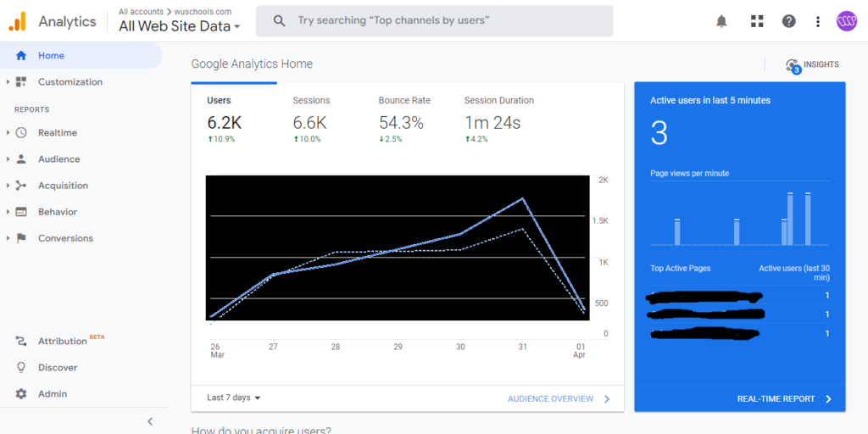Open Customization in the sidebar
868x434 pixels.
(70, 82)
